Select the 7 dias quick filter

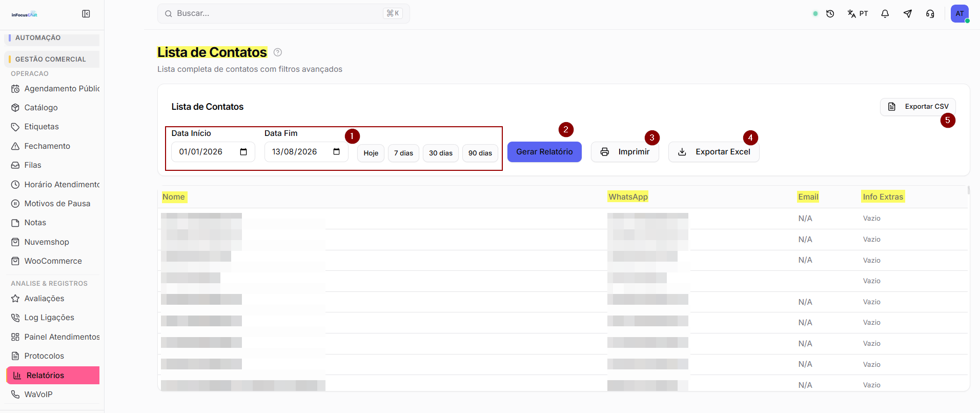[403, 153]
